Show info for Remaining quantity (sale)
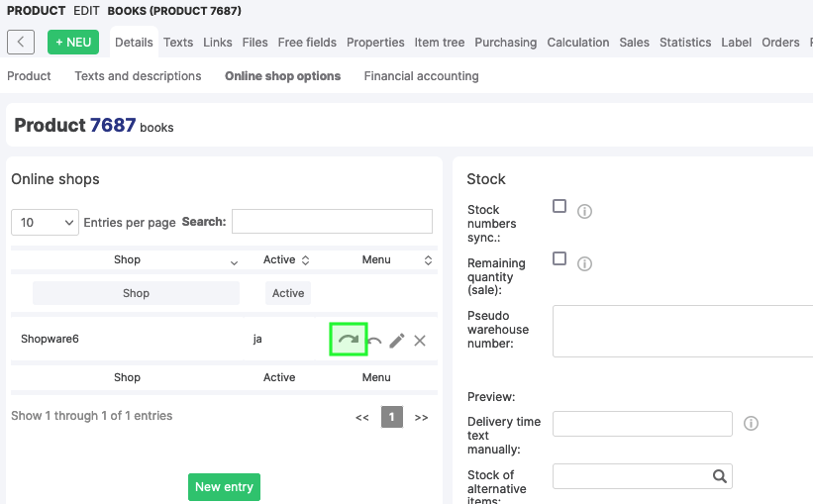The height and width of the screenshot is (504, 813). click(x=584, y=263)
